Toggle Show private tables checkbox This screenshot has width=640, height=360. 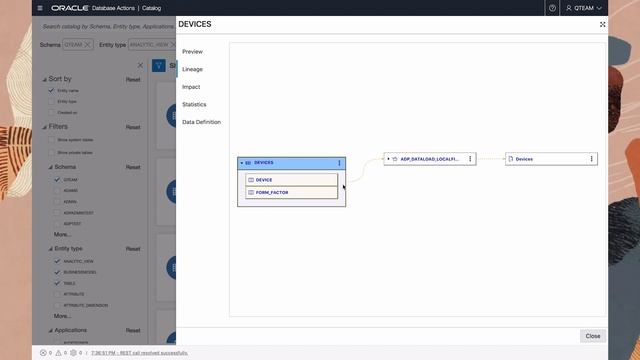[x=51, y=152]
